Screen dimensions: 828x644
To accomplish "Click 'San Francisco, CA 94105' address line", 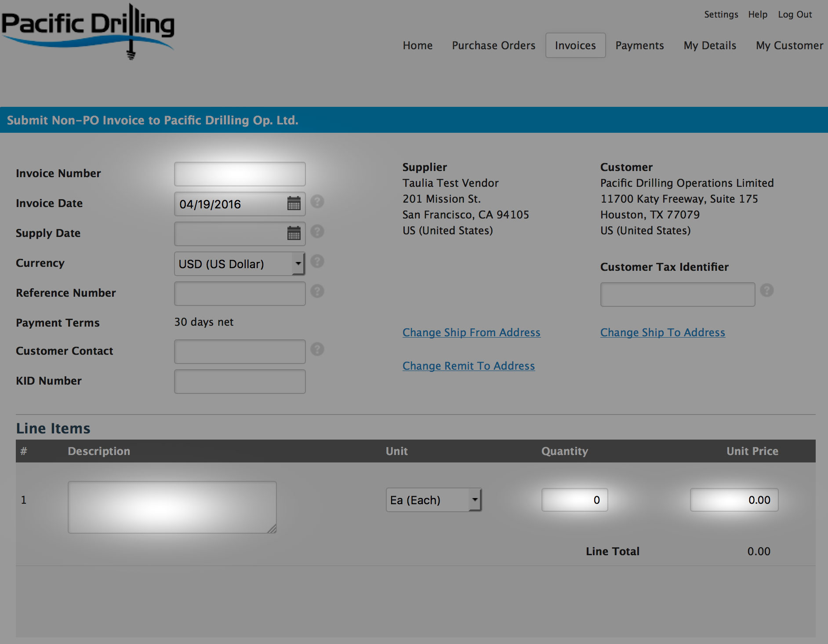I will coord(466,215).
